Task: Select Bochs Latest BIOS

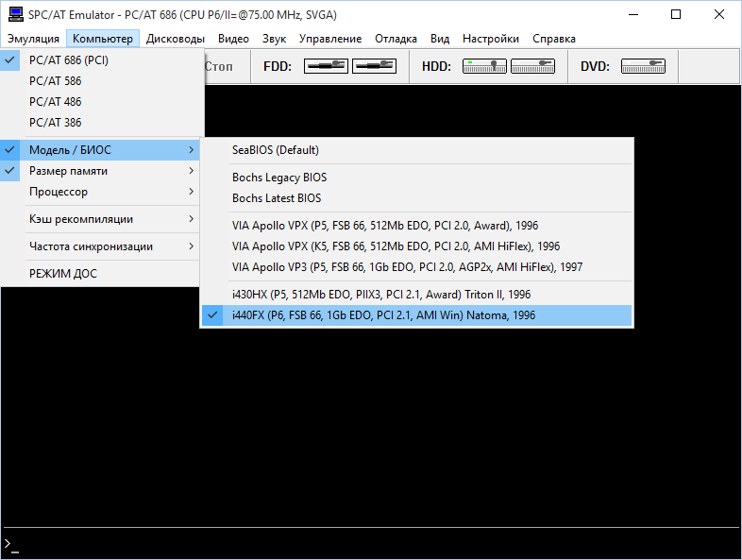Action: pos(417,198)
